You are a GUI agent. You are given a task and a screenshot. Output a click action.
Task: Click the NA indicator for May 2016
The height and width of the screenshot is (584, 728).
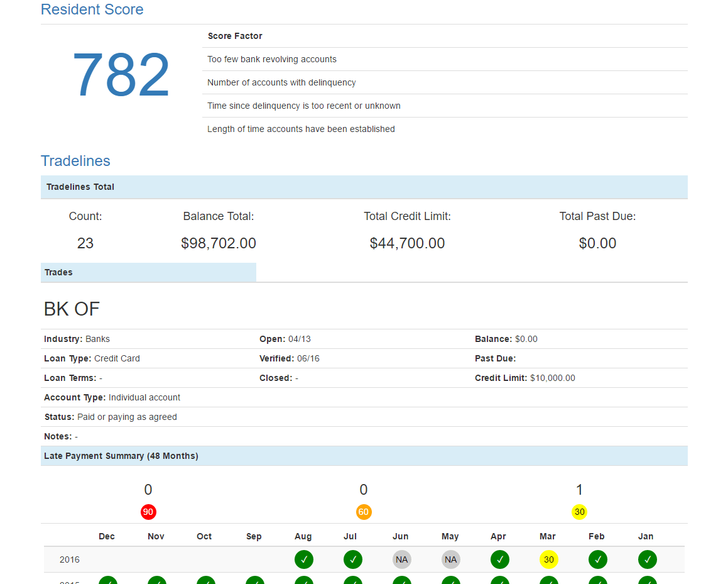pos(450,559)
